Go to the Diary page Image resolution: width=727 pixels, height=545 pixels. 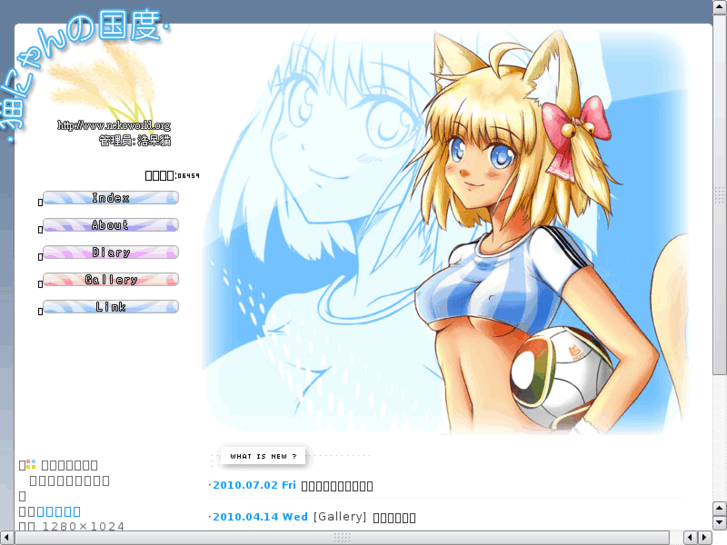pos(110,252)
